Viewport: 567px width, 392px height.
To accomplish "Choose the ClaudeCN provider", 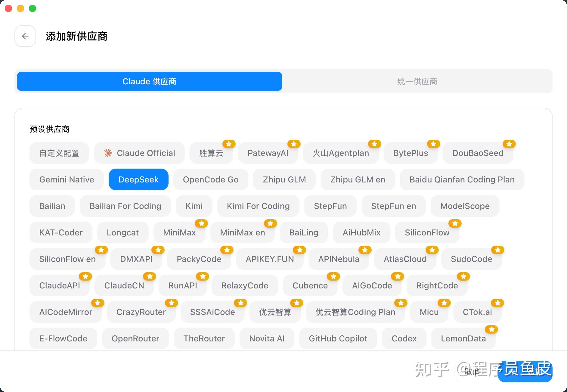I will 124,285.
